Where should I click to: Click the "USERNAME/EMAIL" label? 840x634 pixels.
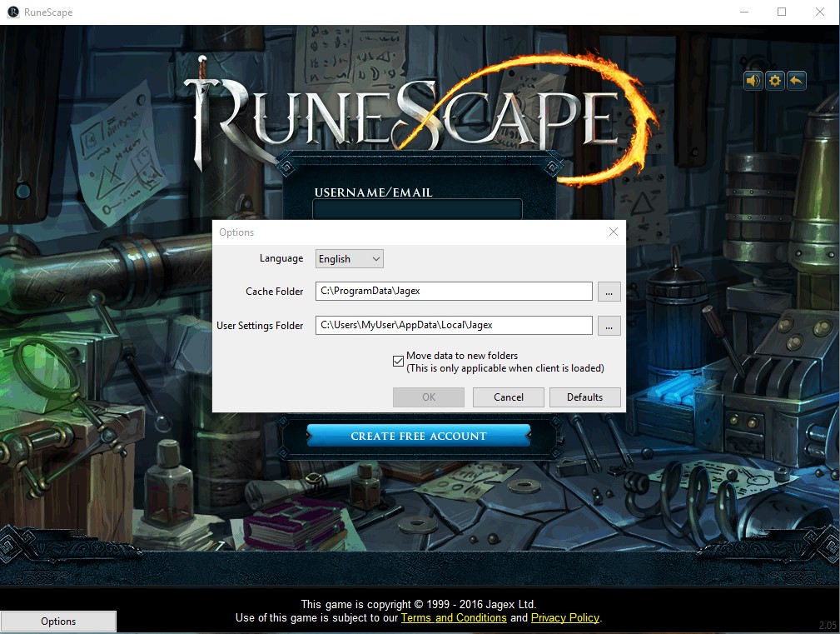point(374,192)
